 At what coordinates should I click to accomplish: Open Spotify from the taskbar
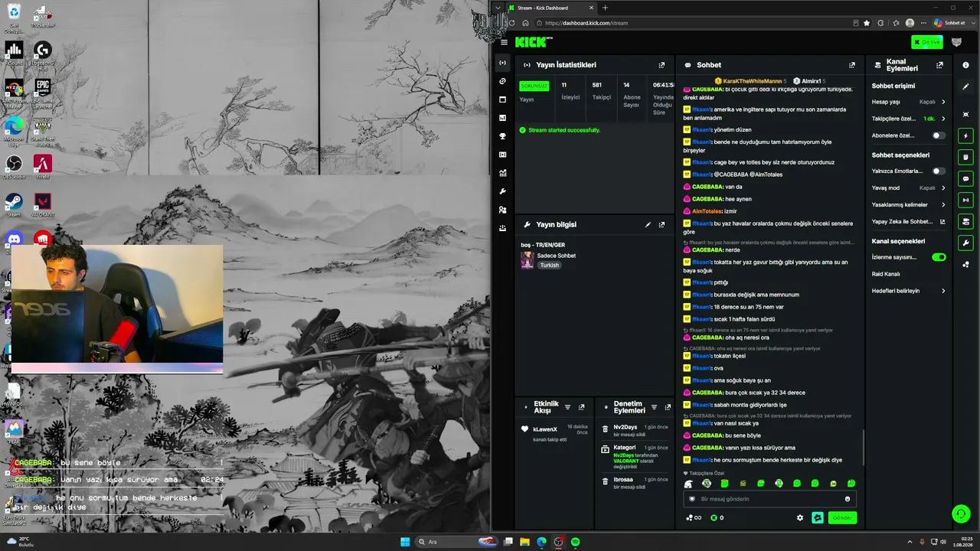coord(575,542)
